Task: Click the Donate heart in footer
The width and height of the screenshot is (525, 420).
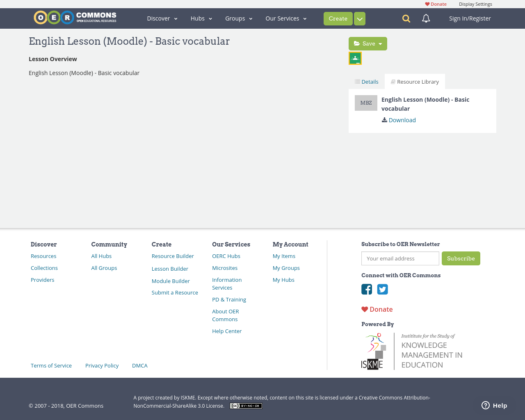Action: coord(377,309)
